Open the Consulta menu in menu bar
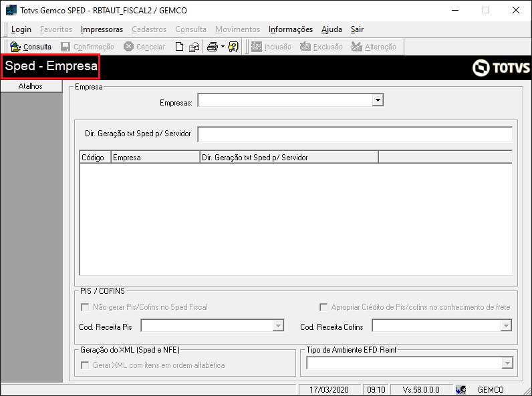 point(190,29)
